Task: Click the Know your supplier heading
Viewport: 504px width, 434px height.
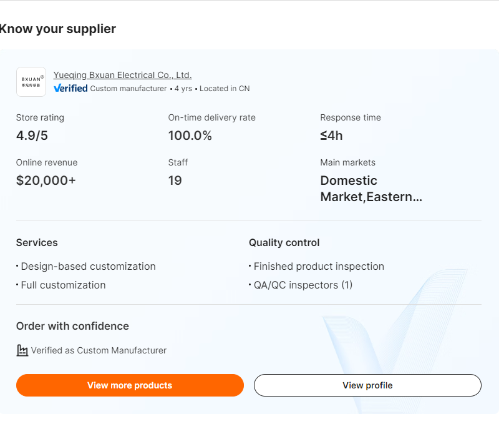Action: pos(58,29)
